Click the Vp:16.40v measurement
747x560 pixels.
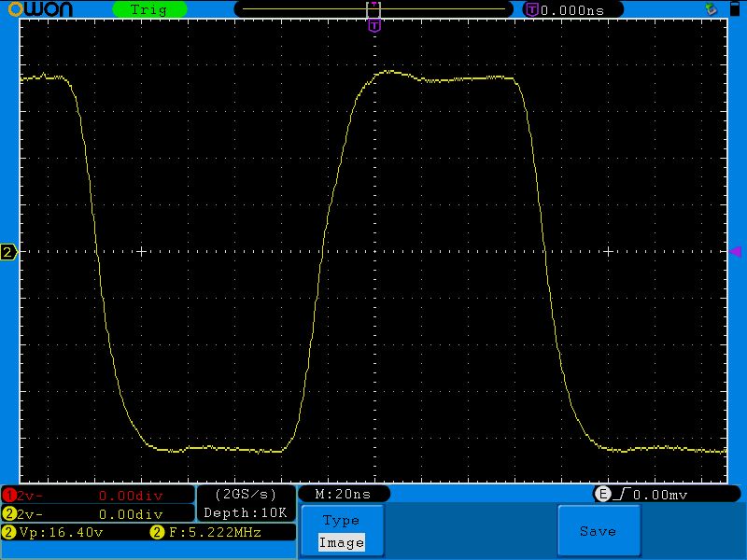point(61,532)
